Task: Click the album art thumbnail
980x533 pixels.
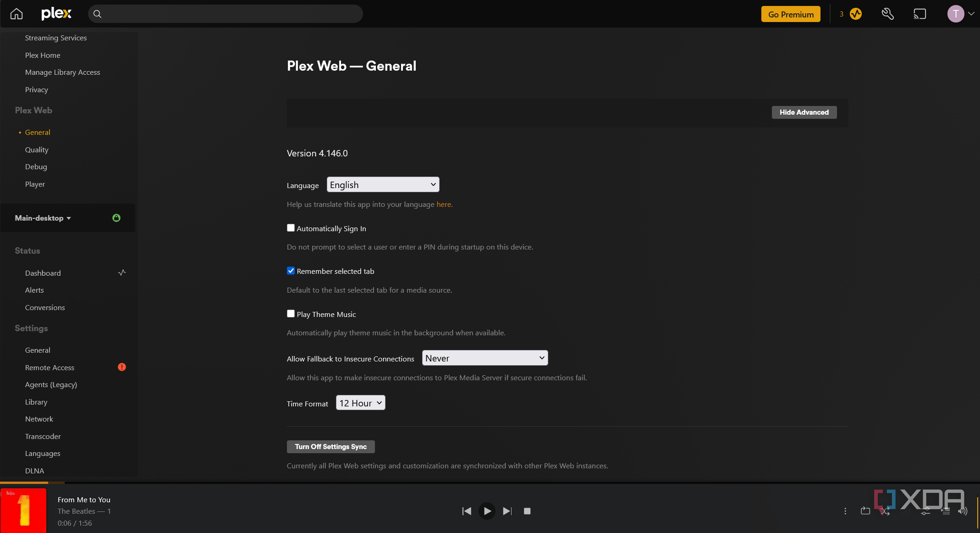Action: (x=23, y=511)
